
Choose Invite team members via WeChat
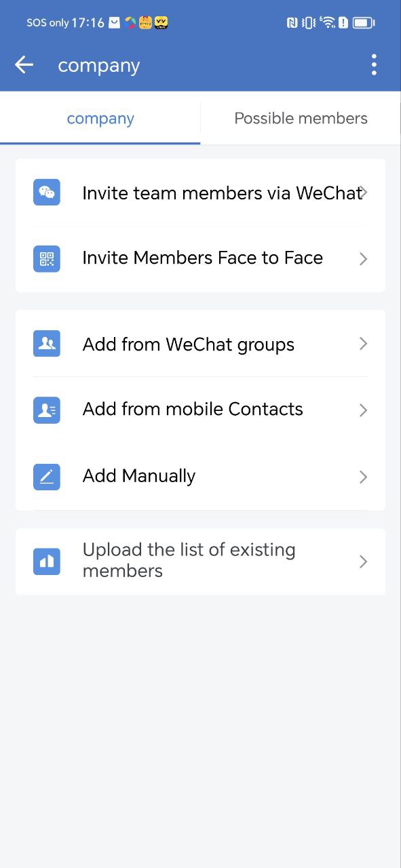pos(200,193)
